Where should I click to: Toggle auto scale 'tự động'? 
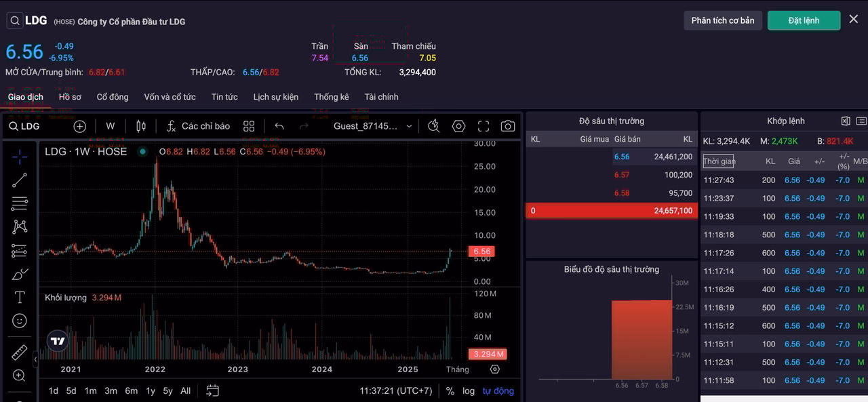tap(498, 390)
